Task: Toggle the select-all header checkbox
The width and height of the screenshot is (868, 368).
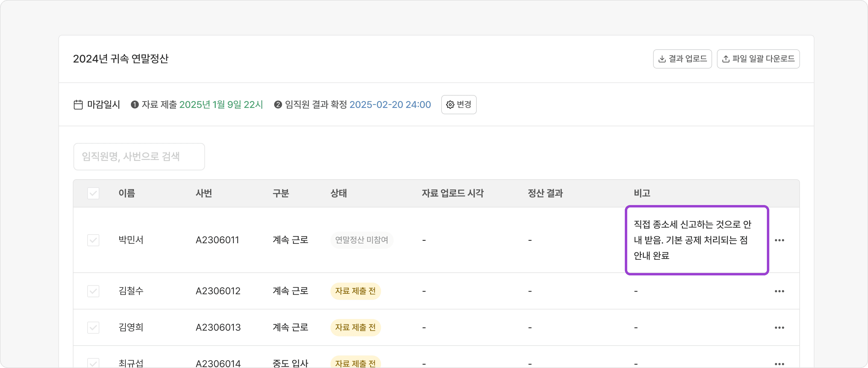Action: 93,193
